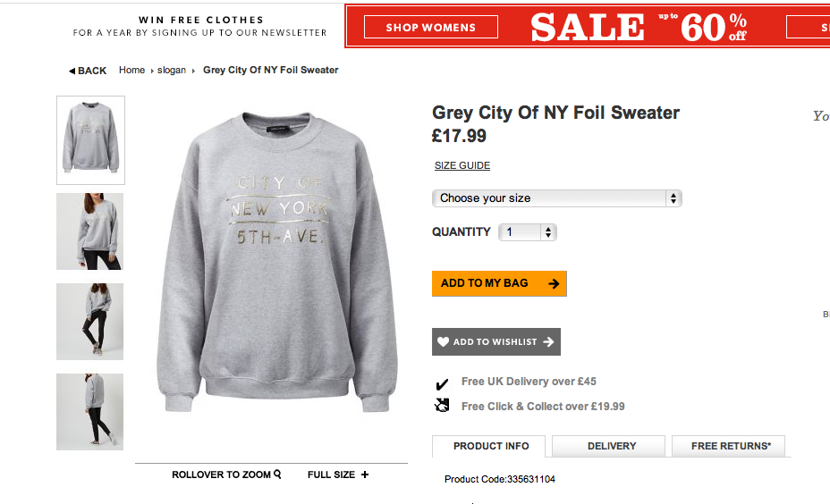
Task: Expand the Quantity selector
Action: click(x=527, y=232)
